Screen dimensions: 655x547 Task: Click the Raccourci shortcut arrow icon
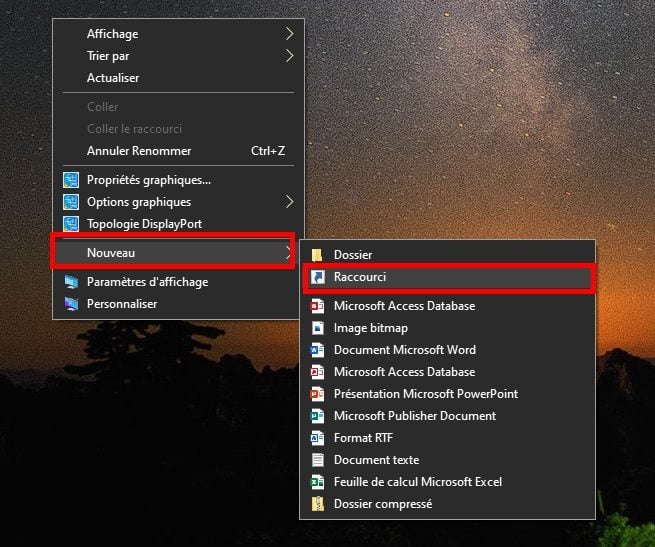tap(317, 277)
